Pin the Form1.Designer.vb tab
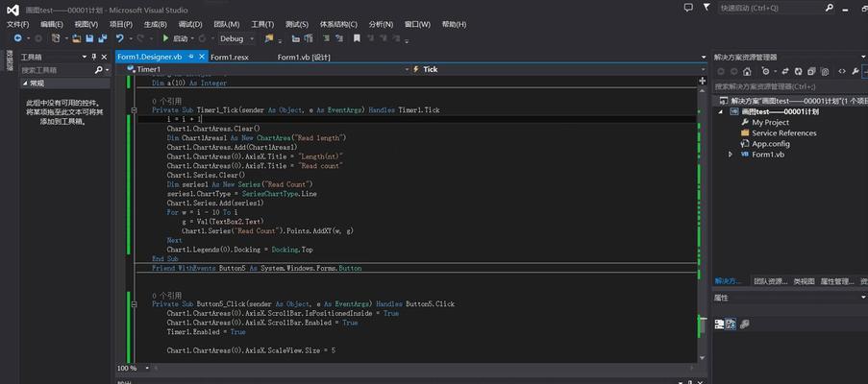 [x=191, y=57]
